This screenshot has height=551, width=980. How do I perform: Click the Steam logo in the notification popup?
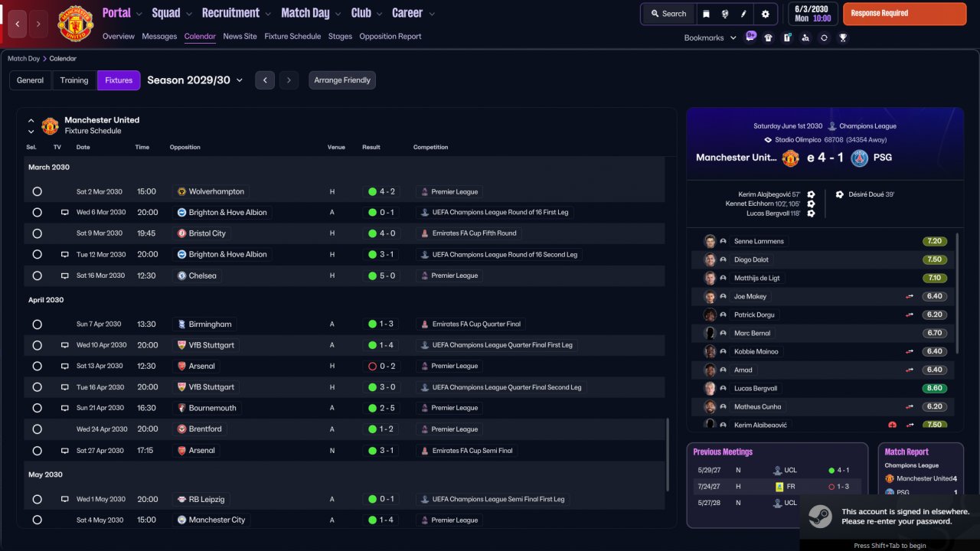(821, 517)
